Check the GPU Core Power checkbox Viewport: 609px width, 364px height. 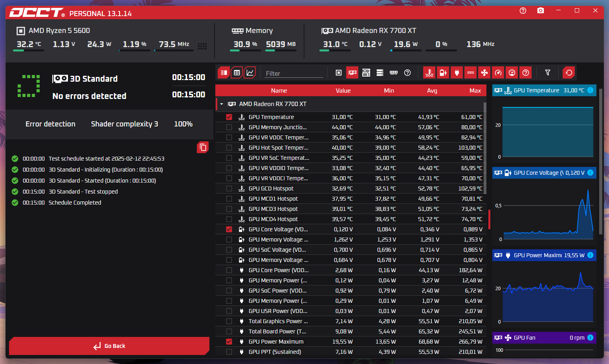(229, 270)
